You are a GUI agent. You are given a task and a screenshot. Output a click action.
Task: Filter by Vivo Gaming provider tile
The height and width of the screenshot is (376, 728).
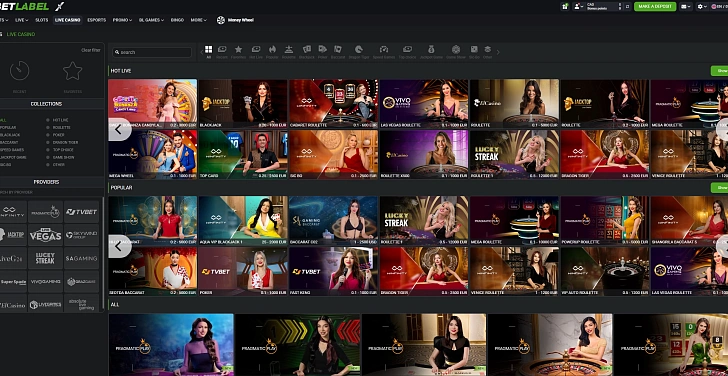click(45, 281)
